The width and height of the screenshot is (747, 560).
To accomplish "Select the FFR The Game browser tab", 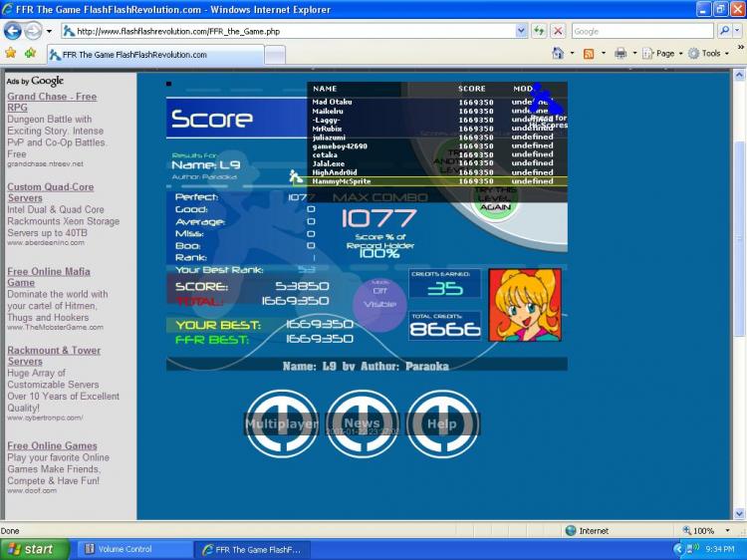I will coord(155,55).
